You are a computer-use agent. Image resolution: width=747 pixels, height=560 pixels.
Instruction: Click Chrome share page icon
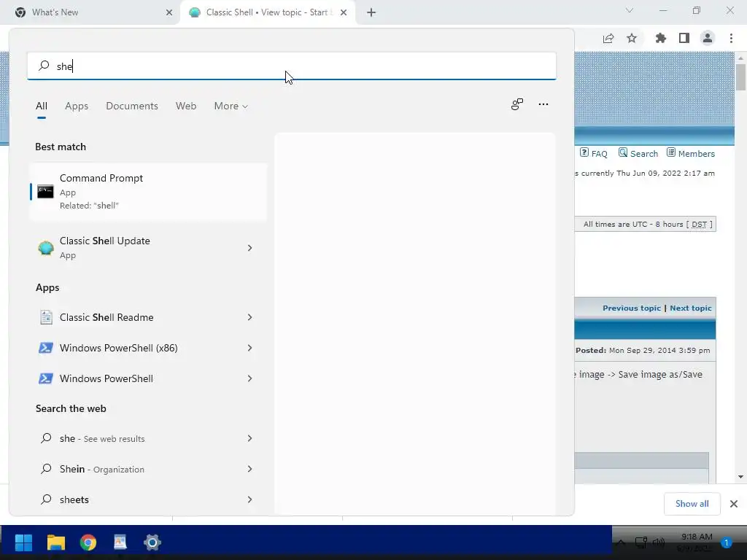pyautogui.click(x=608, y=38)
